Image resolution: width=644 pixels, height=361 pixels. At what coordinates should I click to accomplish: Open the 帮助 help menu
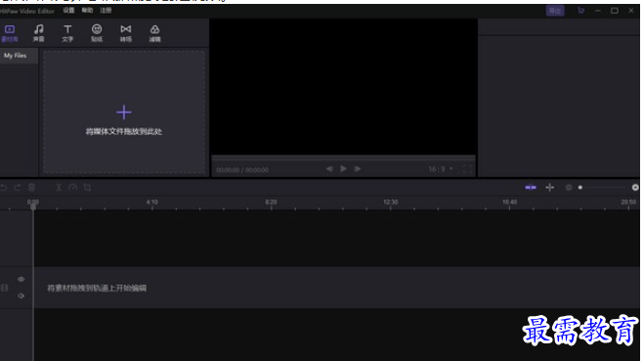[87, 11]
